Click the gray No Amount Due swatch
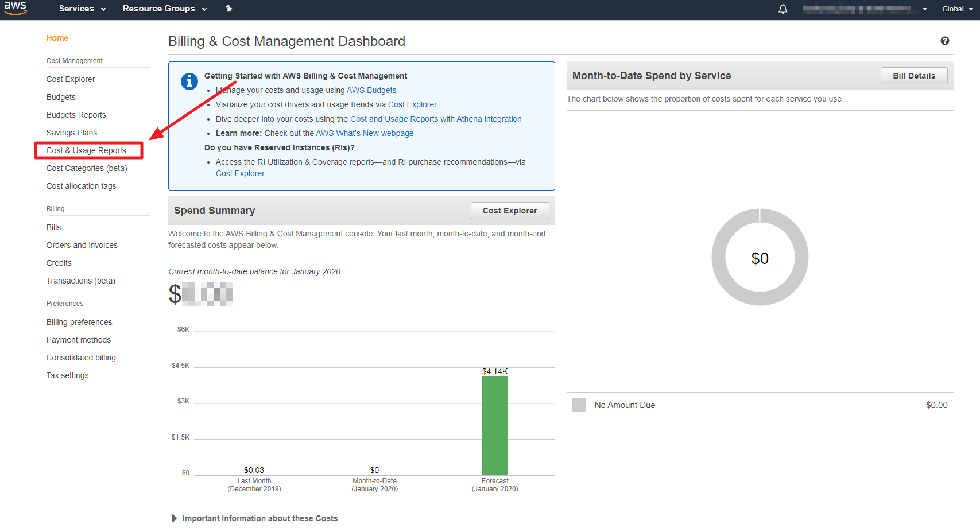This screenshot has height=528, width=980. pyautogui.click(x=579, y=405)
